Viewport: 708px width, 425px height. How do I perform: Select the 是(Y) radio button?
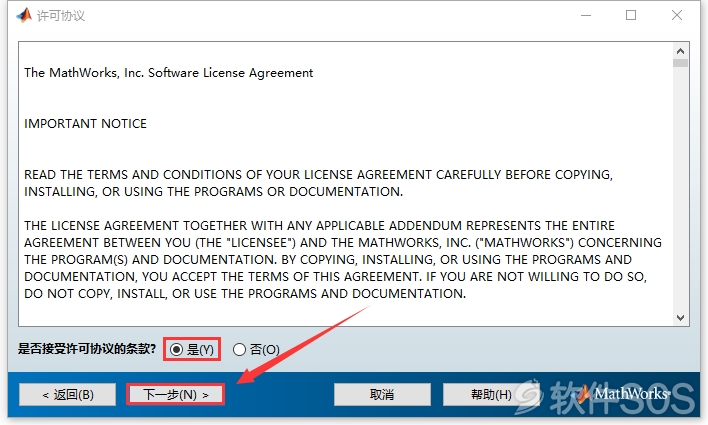pos(177,349)
